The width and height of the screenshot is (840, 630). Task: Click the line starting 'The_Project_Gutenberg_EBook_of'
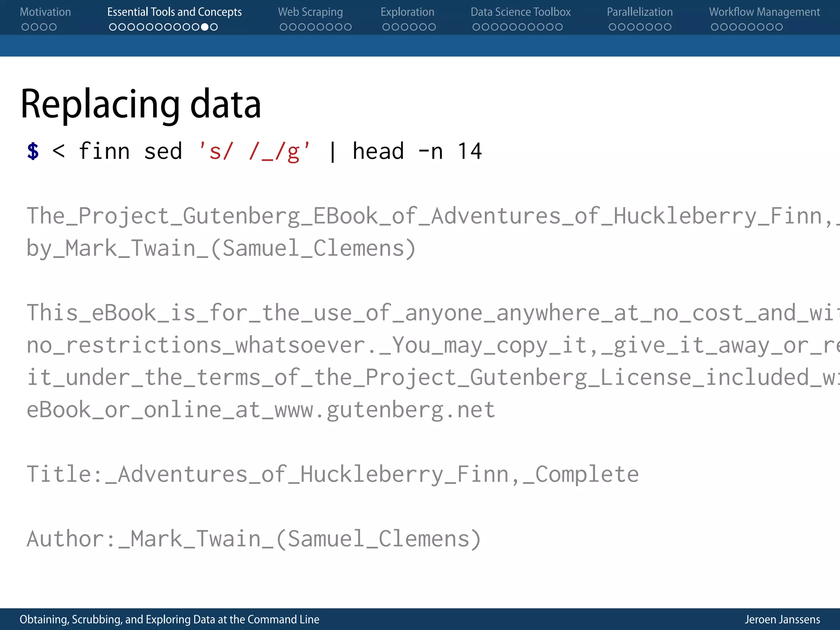click(x=433, y=216)
